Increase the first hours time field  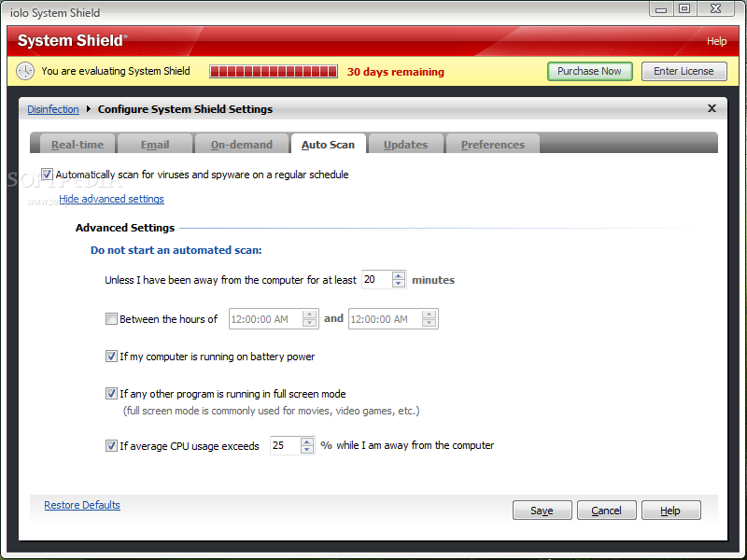[310, 315]
